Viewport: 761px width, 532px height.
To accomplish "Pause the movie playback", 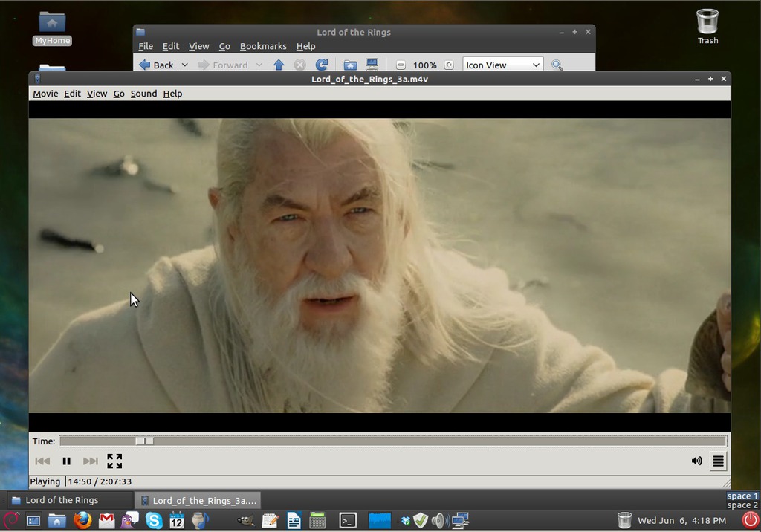I will pyautogui.click(x=66, y=461).
